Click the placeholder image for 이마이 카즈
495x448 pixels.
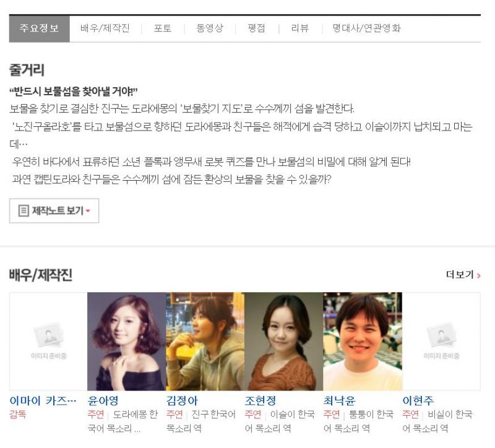pos(48,342)
